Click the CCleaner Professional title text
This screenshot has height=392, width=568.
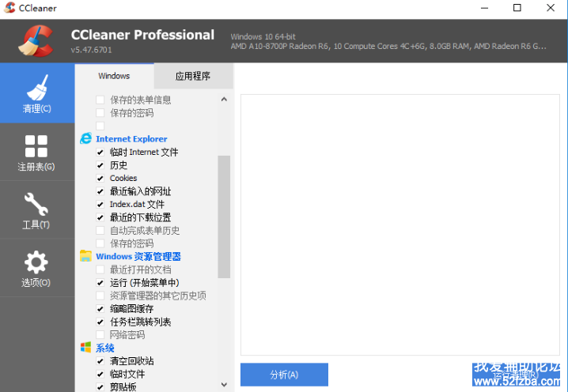[142, 35]
